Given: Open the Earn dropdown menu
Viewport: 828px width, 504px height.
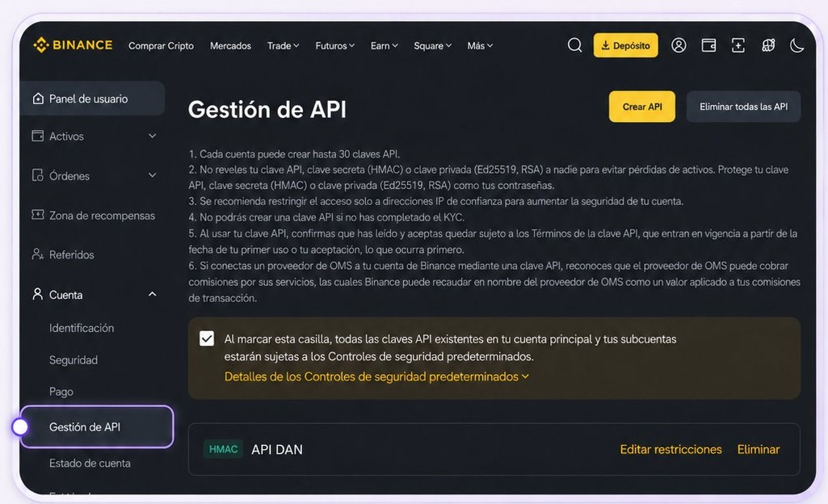Looking at the screenshot, I should 384,46.
